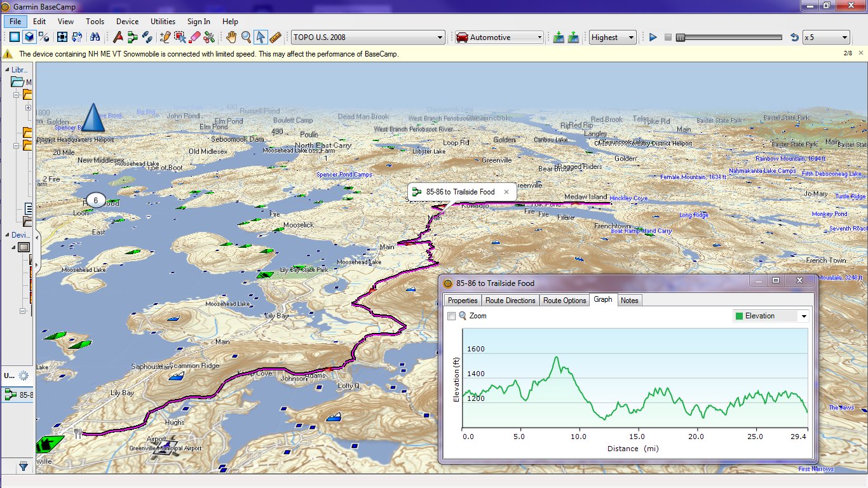Open the Automotive activity profile dropdown
Viewport: 868px width, 488px height.
(499, 37)
